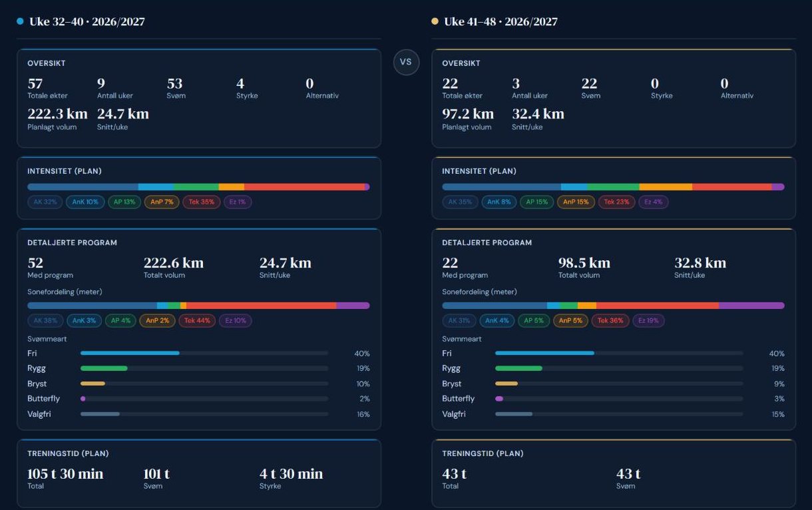
Task: Click the AnP 5% zone chip
Action: tap(571, 320)
